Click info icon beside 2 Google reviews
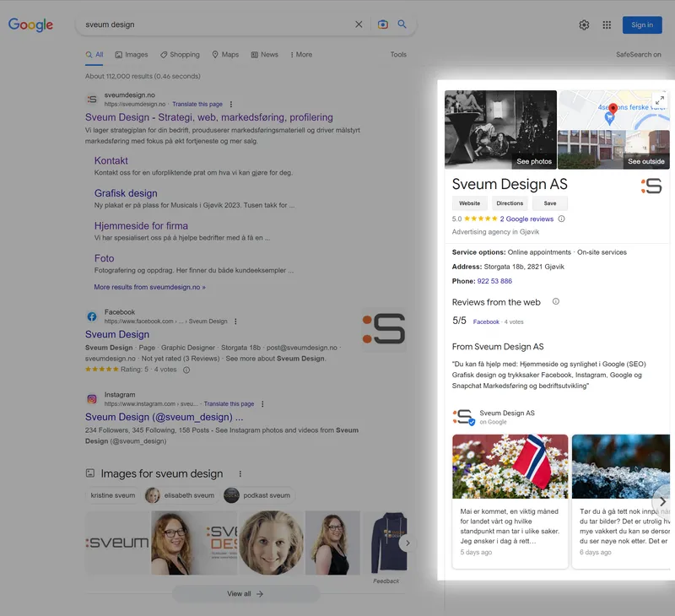 pyautogui.click(x=561, y=219)
